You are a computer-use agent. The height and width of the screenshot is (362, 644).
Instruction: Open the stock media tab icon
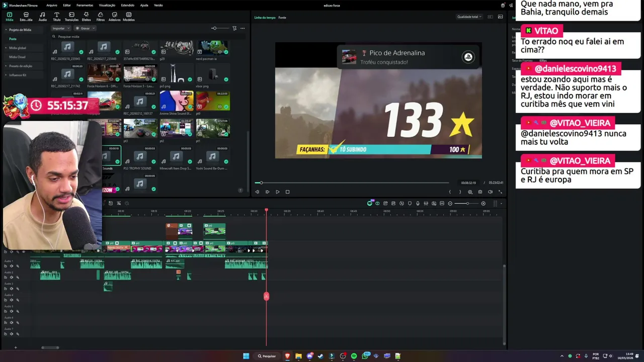point(26,17)
